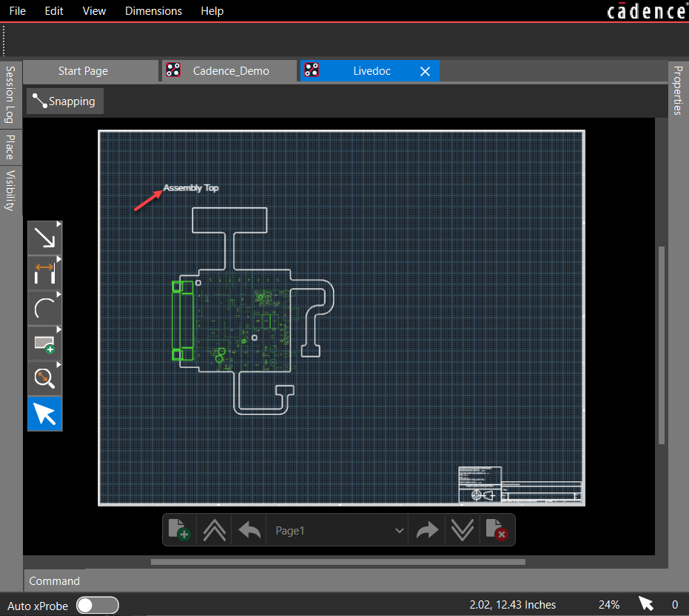Delete page with the red X page icon

(x=497, y=529)
